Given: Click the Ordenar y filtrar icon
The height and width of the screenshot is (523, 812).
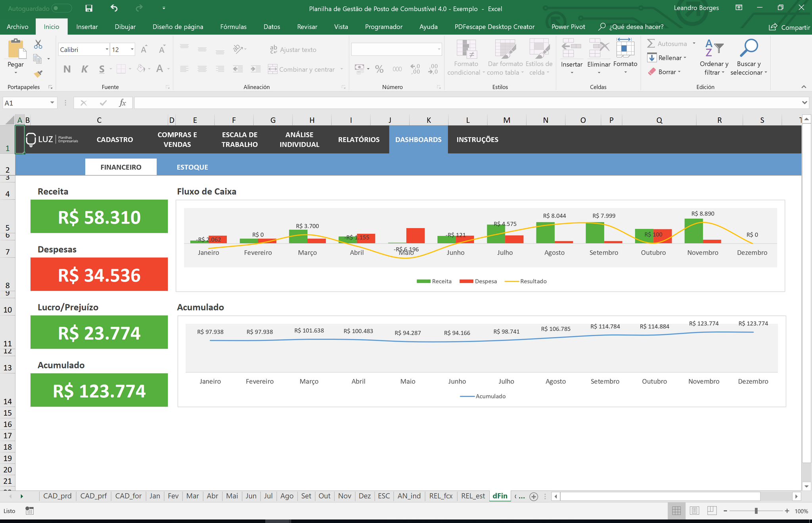Looking at the screenshot, I should coord(714,48).
